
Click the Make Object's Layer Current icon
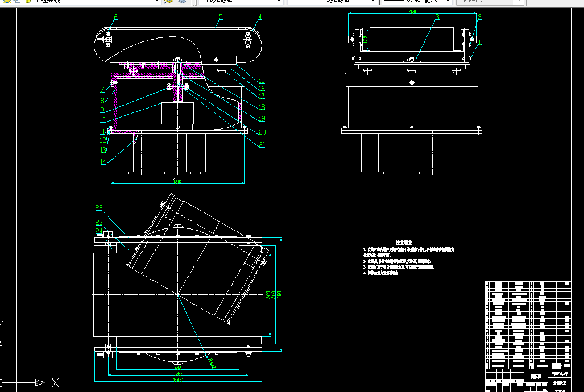click(168, 1)
